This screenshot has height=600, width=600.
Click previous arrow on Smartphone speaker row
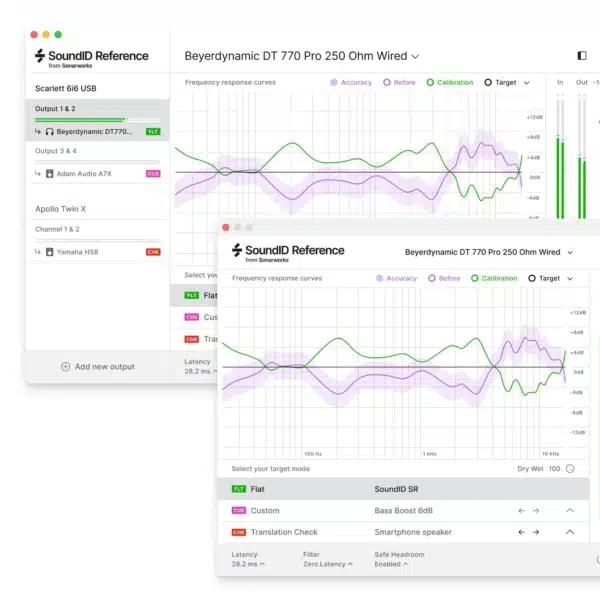(x=521, y=532)
